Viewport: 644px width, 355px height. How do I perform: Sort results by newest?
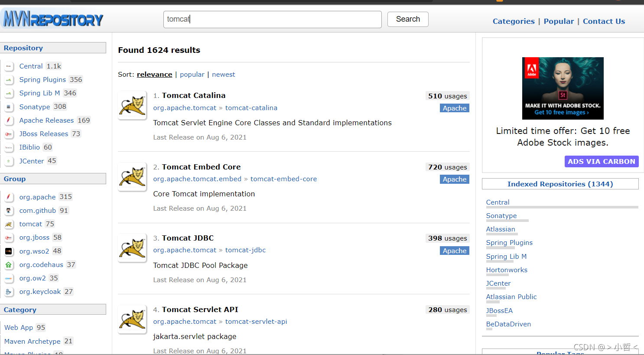(x=224, y=75)
